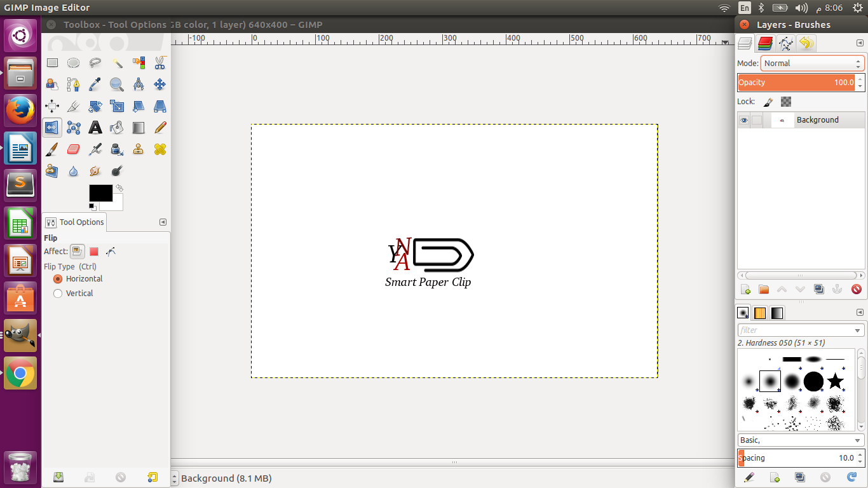
Task: Toggle lock alpha channel
Action: (x=786, y=102)
